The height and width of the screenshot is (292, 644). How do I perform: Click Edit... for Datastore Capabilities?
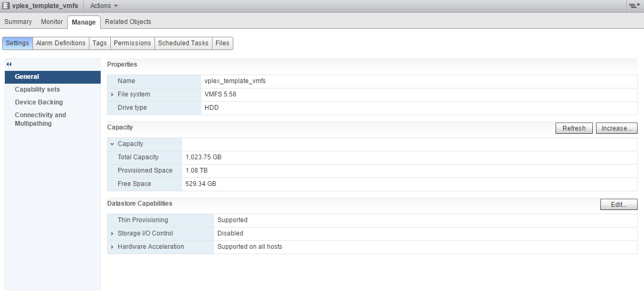coord(618,205)
